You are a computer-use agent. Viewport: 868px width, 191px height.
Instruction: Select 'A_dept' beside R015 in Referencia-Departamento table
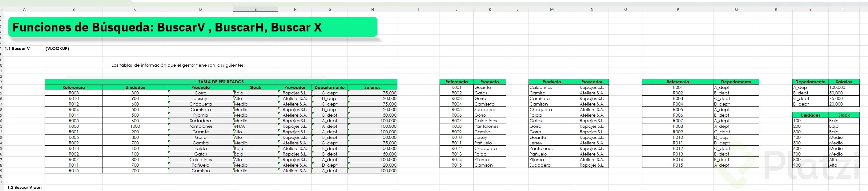[x=736, y=165]
